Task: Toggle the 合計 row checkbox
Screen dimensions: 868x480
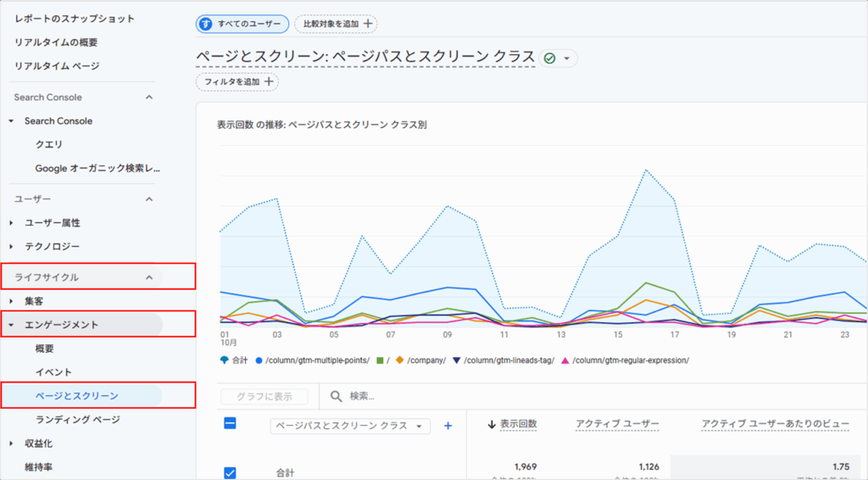Action: pyautogui.click(x=230, y=472)
